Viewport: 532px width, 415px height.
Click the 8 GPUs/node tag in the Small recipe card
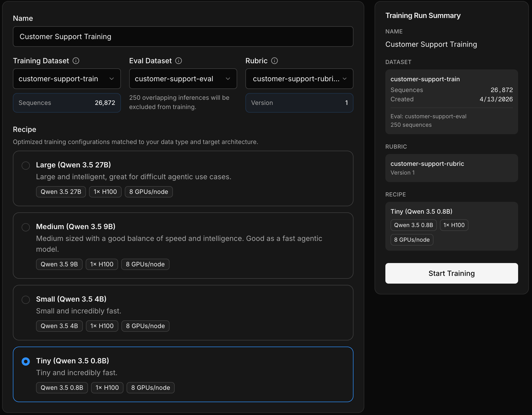(145, 326)
